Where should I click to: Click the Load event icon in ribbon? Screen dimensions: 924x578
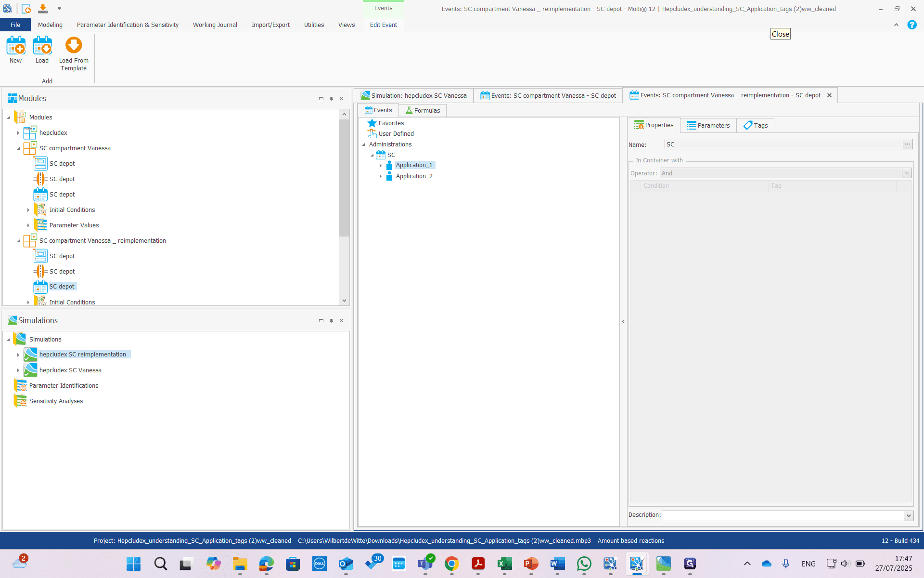click(x=42, y=46)
